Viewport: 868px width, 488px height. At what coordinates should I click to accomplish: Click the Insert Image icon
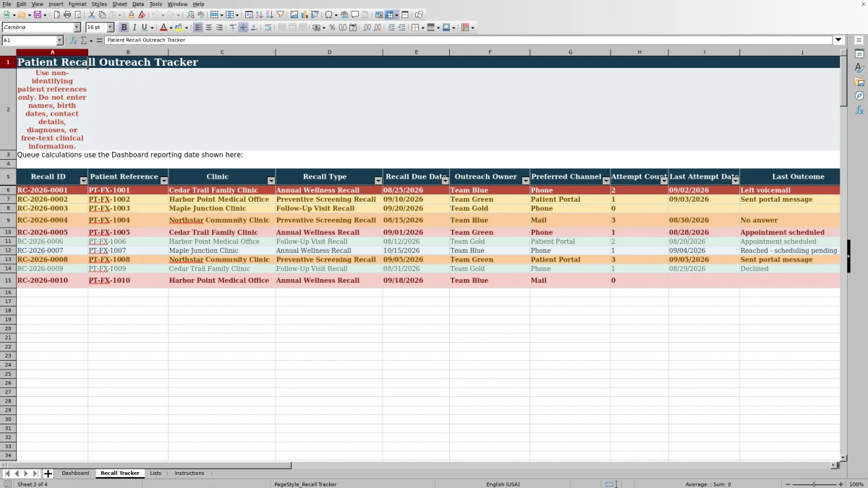pyautogui.click(x=294, y=14)
